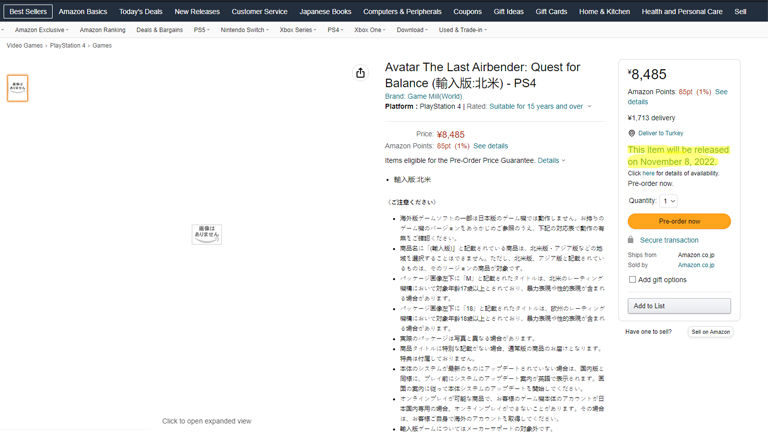
Task: Expand Pre-Order Price Guarantee Details
Action: pyautogui.click(x=551, y=160)
